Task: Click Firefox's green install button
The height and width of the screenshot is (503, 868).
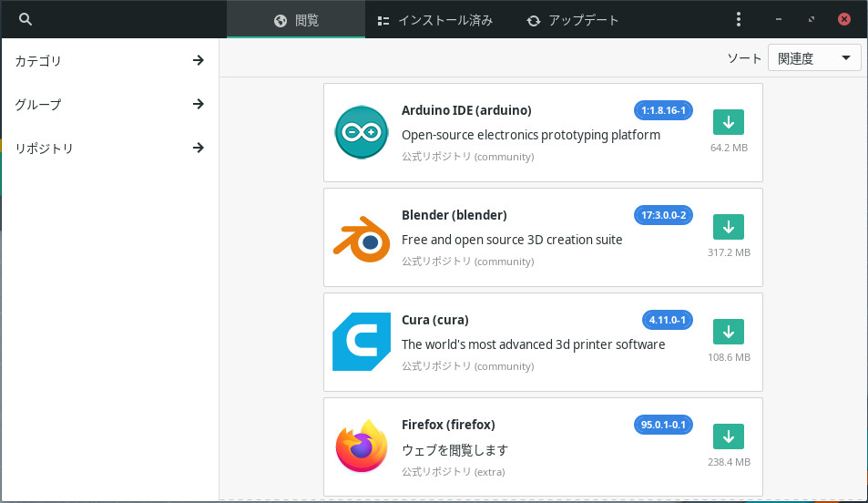Action: point(728,436)
